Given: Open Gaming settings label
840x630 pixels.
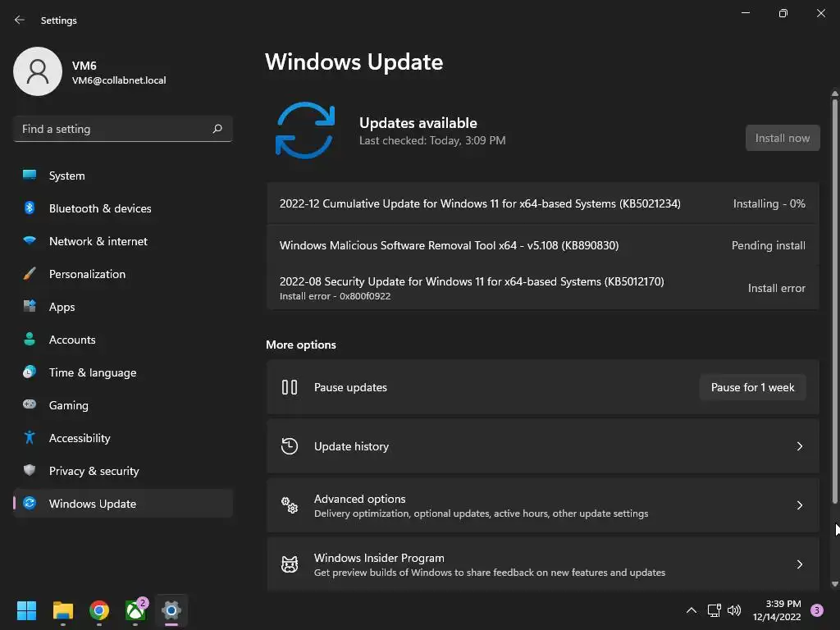Looking at the screenshot, I should tap(69, 405).
